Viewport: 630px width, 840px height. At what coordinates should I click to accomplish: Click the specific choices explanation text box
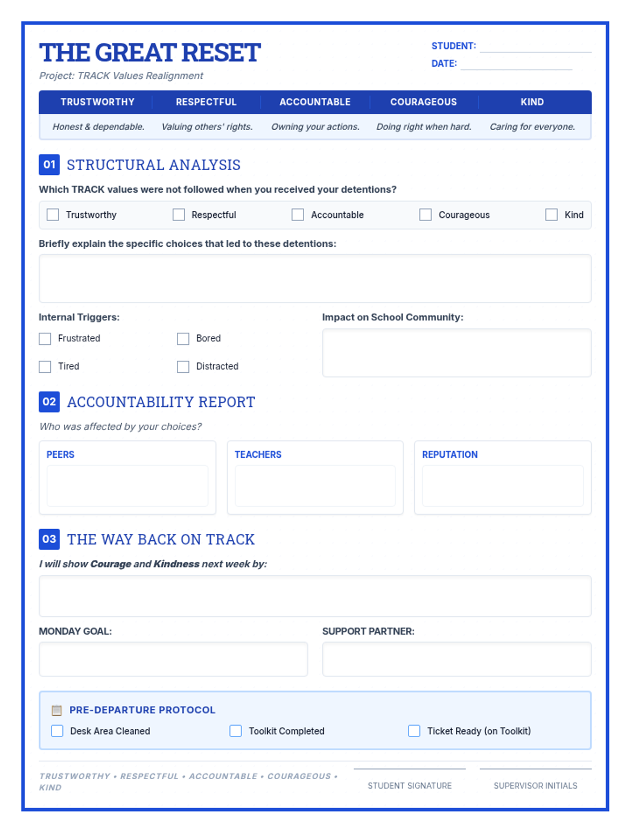coord(315,279)
